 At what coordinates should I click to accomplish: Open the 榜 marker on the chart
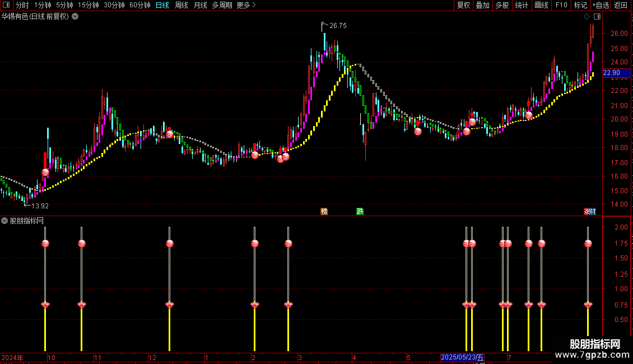pyautogui.click(x=324, y=212)
